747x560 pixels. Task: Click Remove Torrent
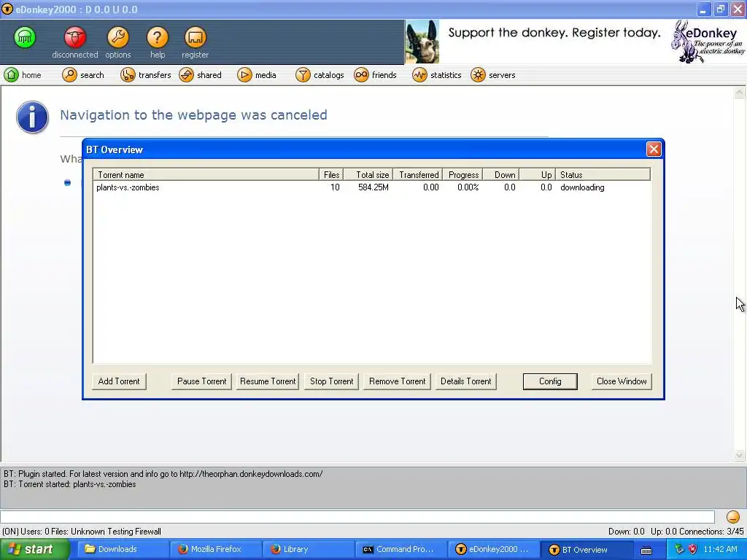398,381
